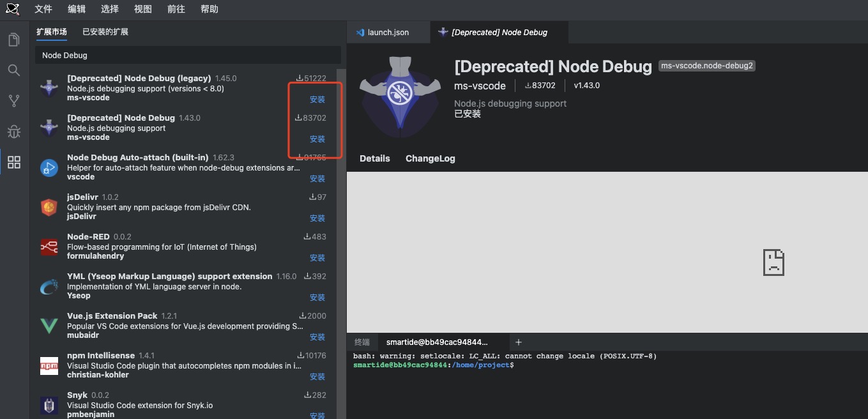Click the Yseop YML extension icon

pyautogui.click(x=49, y=286)
